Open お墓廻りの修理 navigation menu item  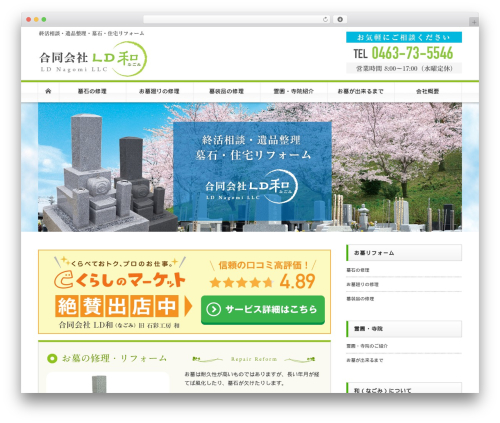[x=159, y=91]
